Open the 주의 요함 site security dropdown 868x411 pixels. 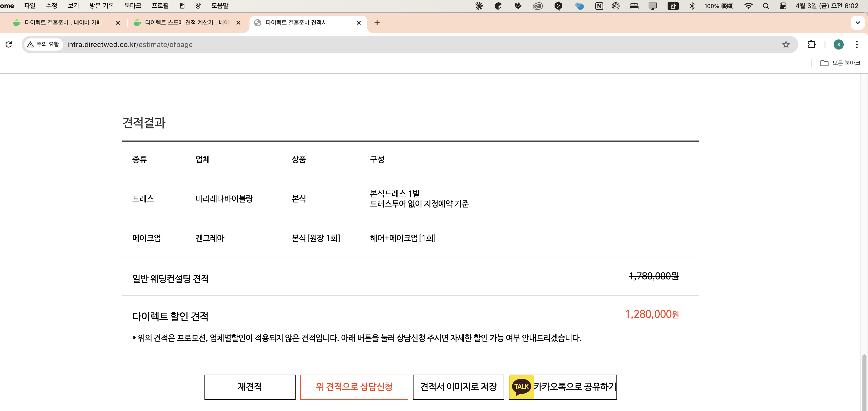tap(43, 44)
